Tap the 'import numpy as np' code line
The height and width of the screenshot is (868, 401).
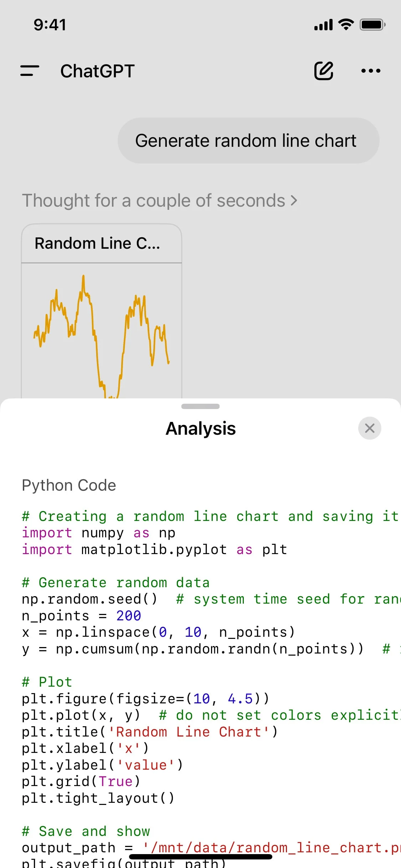pos(99,533)
